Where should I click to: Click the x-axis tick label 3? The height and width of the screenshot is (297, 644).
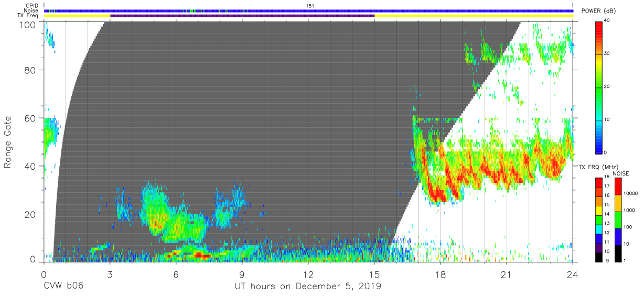point(110,274)
